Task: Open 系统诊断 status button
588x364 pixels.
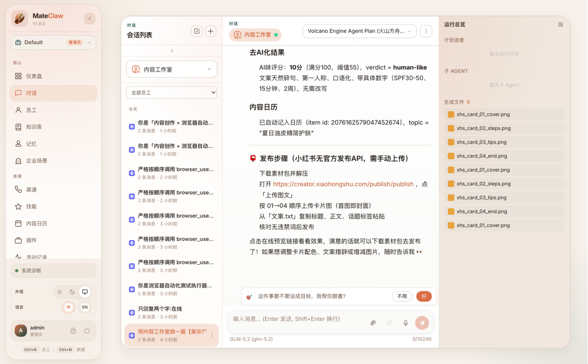Action: pos(53,270)
